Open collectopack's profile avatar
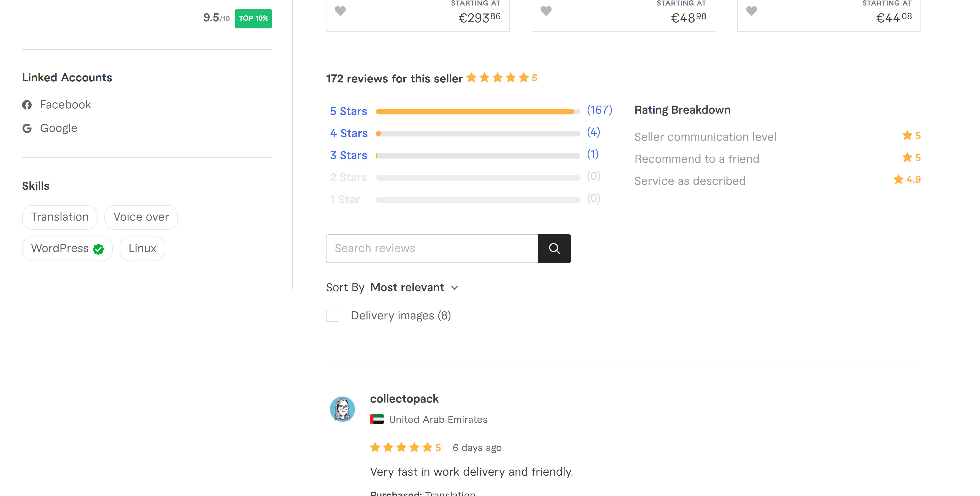 tap(342, 409)
